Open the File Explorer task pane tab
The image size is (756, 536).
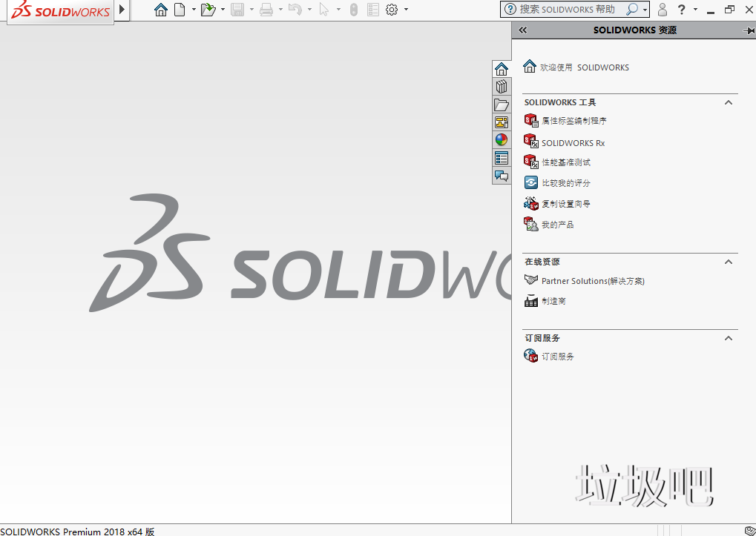coord(502,105)
